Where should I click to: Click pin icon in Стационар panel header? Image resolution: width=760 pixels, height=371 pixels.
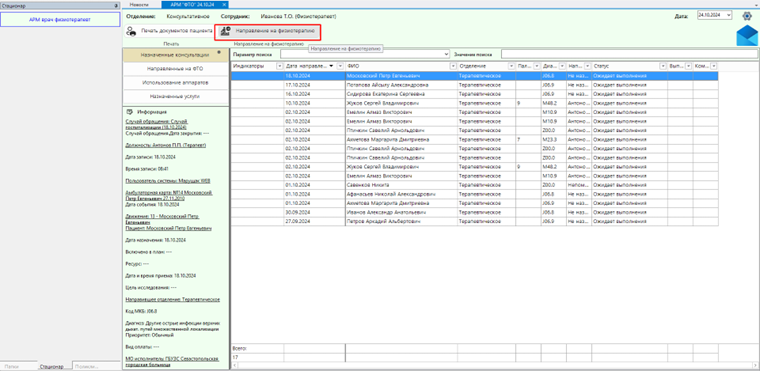(115, 5)
